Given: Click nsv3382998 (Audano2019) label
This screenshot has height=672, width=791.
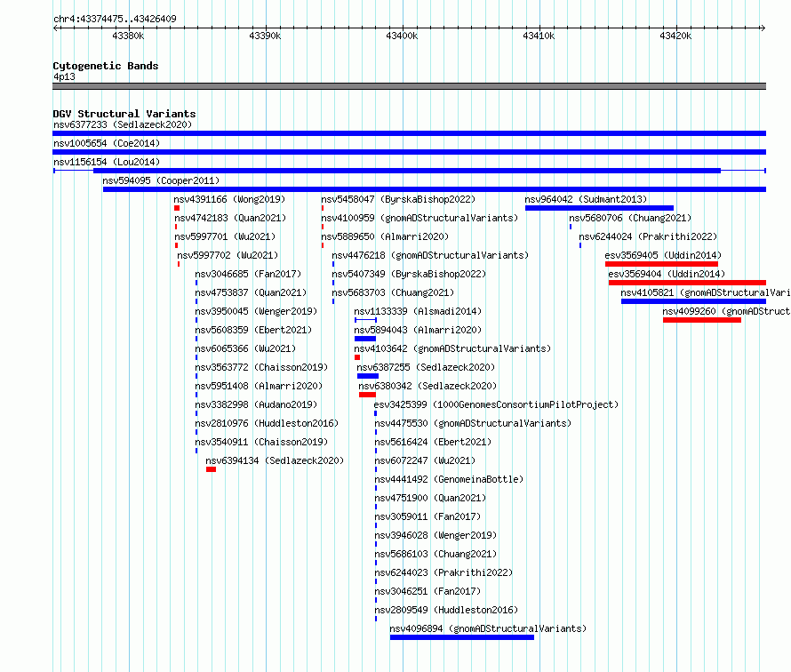Looking at the screenshot, I should point(256,404).
